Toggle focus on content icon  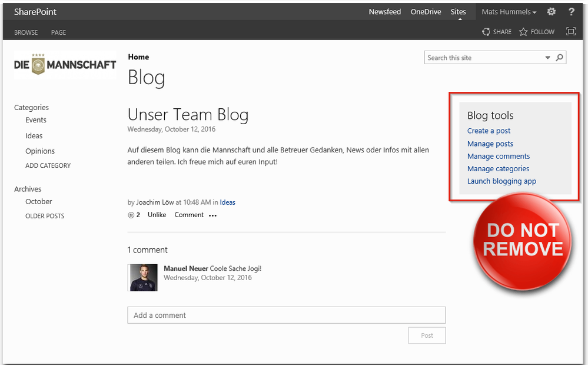click(x=571, y=32)
